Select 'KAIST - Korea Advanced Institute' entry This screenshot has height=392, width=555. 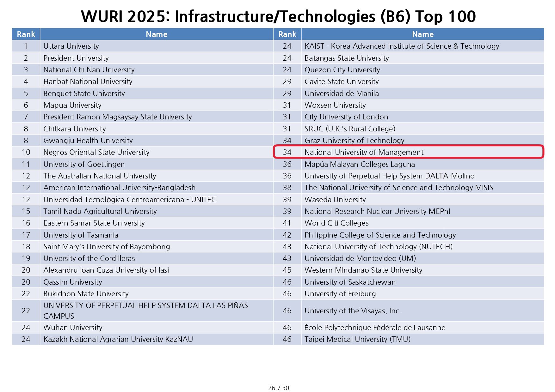(x=402, y=46)
